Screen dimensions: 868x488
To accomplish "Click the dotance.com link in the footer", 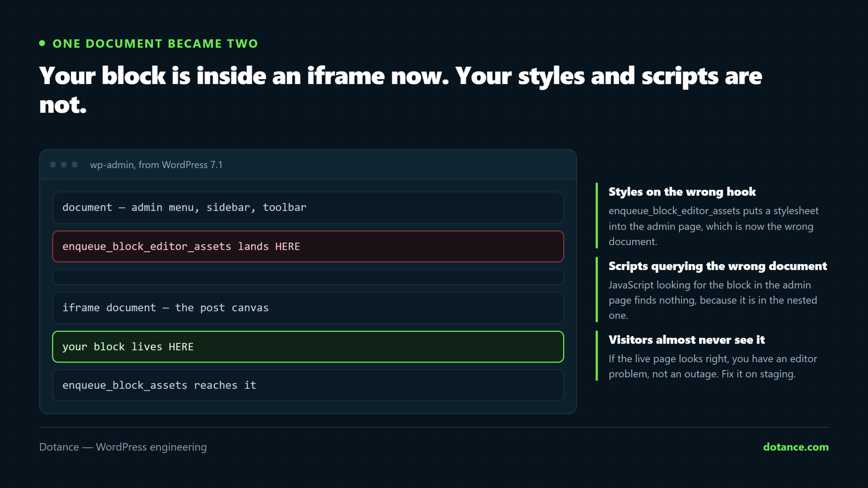I will (x=795, y=447).
